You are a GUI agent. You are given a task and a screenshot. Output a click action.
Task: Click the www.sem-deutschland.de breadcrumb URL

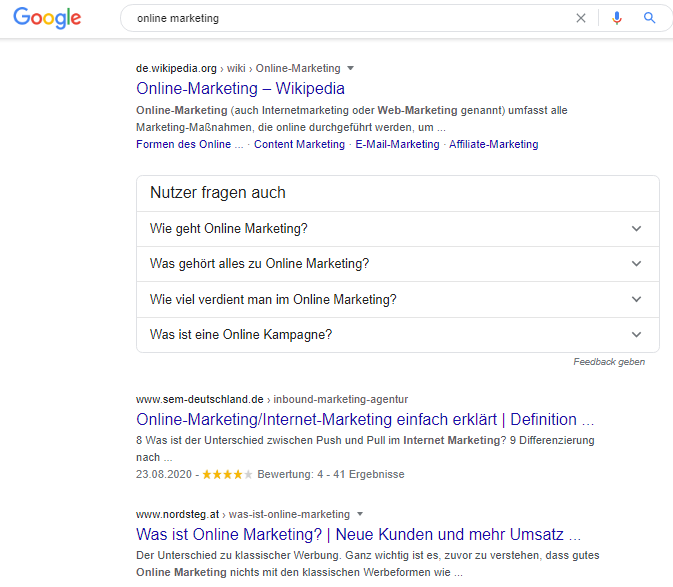(x=272, y=399)
